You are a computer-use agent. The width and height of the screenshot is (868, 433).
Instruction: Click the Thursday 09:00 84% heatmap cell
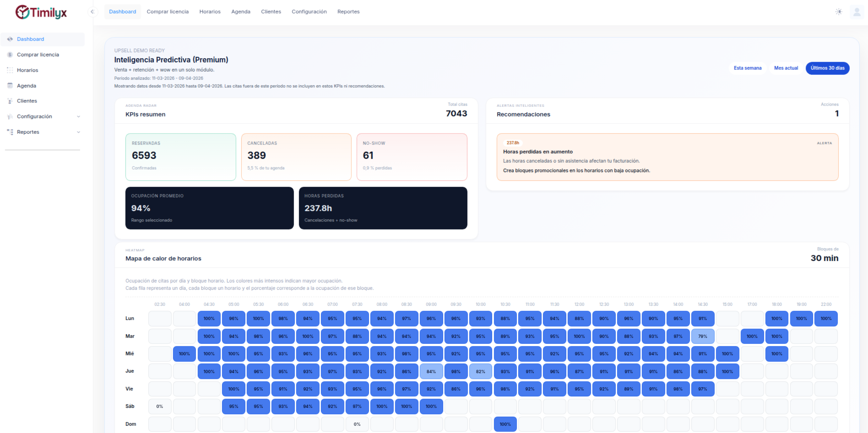431,371
